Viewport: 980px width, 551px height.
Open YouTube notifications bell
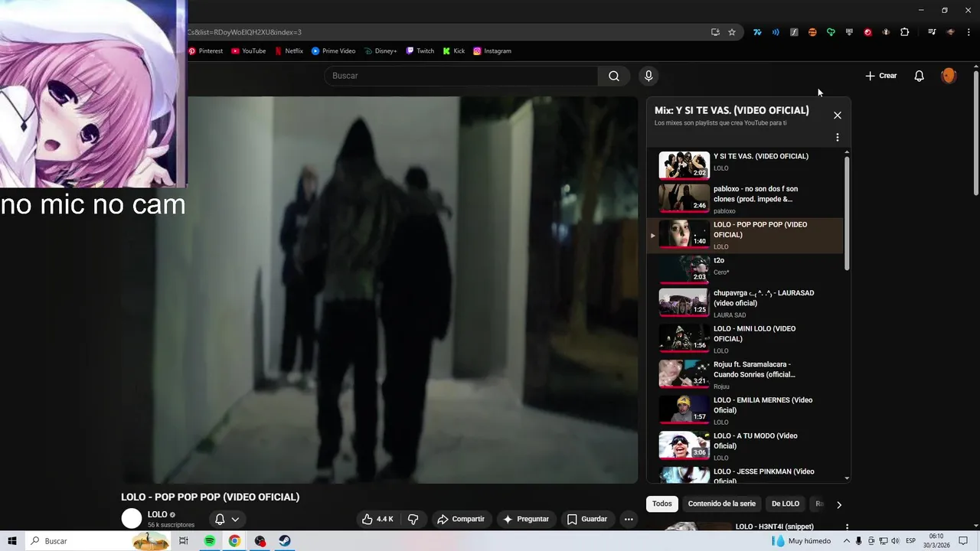(x=920, y=76)
